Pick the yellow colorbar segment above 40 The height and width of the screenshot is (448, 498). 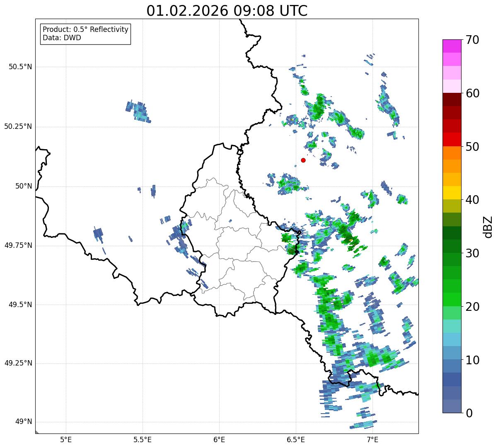pos(452,193)
